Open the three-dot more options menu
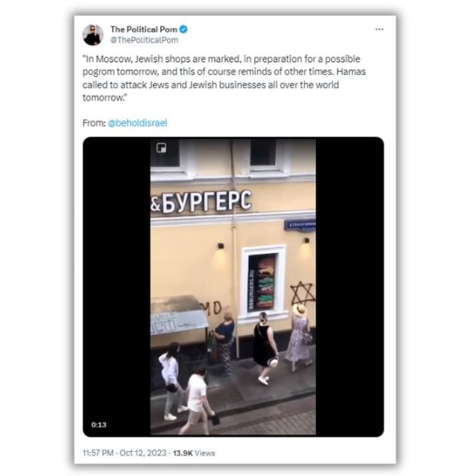 pyautogui.click(x=379, y=29)
